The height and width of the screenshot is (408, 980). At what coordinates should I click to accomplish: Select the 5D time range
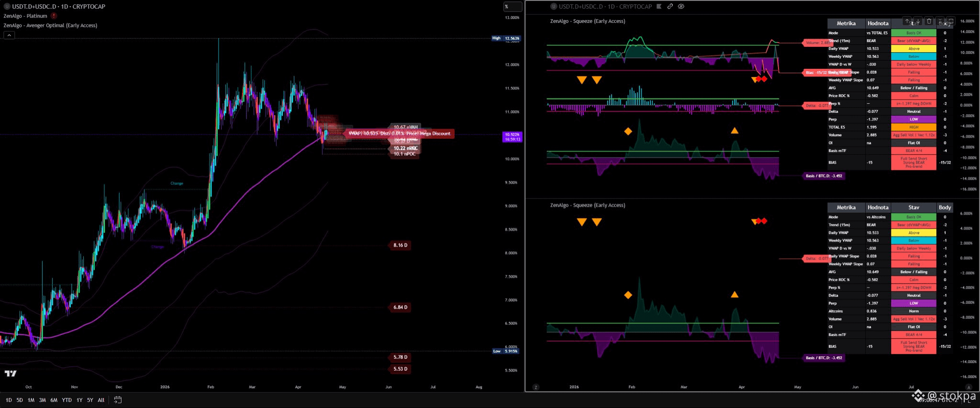[x=20, y=400]
